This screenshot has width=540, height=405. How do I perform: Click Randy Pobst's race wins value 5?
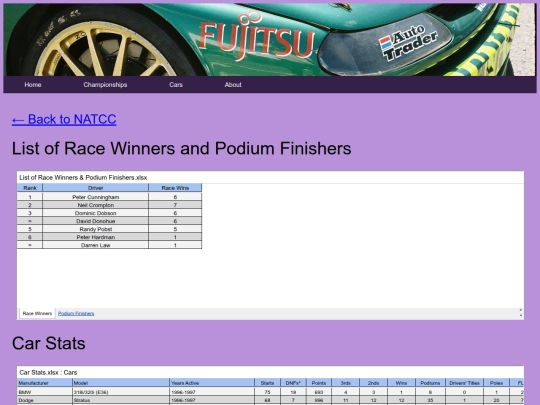pyautogui.click(x=175, y=229)
